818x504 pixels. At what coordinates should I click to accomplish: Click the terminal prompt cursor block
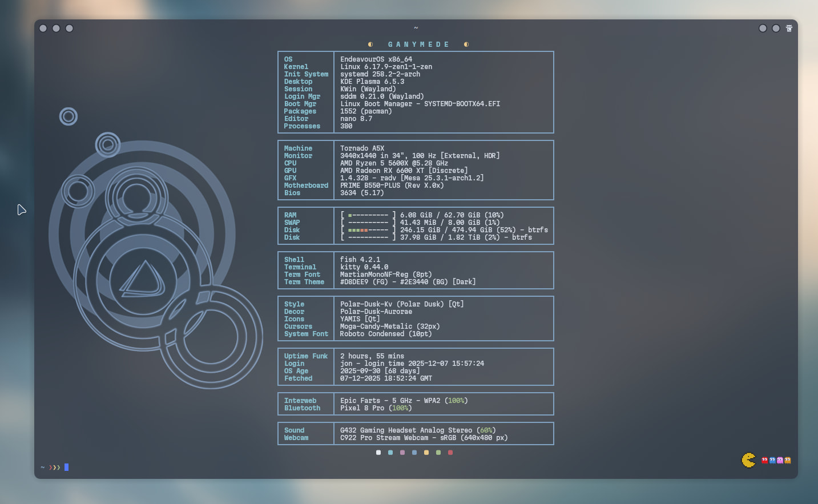coord(66,467)
